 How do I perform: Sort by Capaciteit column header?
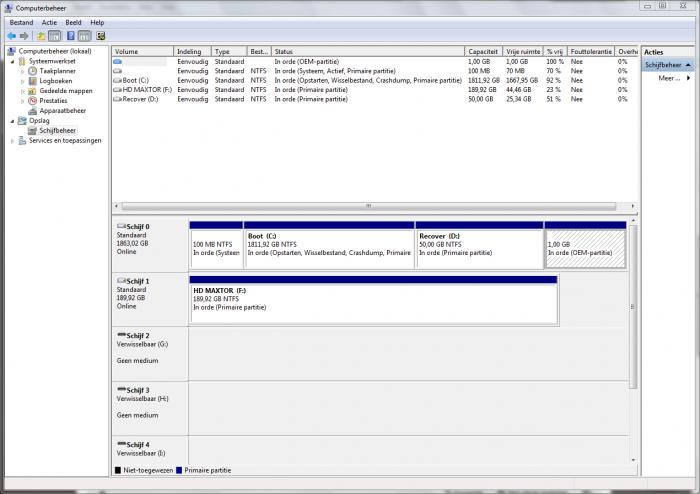pyautogui.click(x=483, y=51)
